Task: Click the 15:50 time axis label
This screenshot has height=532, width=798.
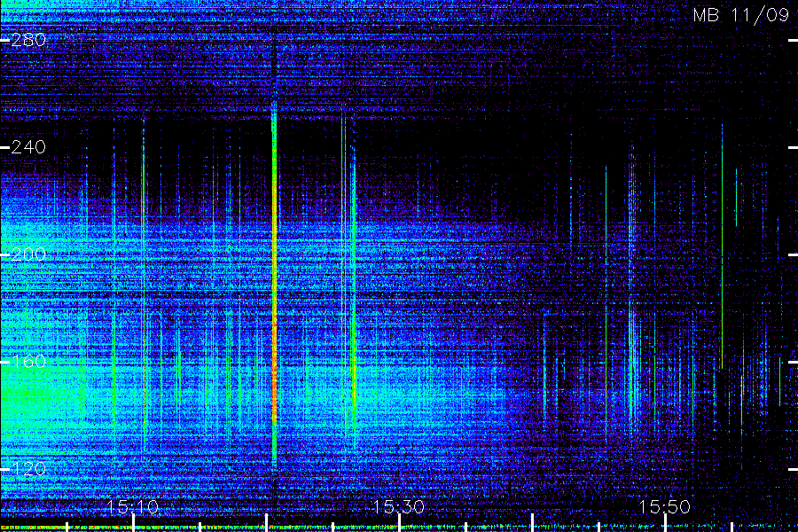Action: 665,506
